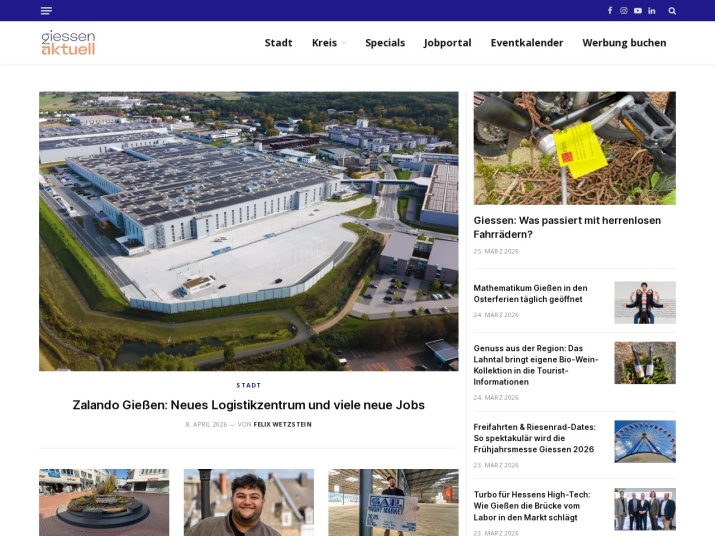The height and width of the screenshot is (536, 715).
Task: Click the group of men thumbnail
Action: click(645, 509)
